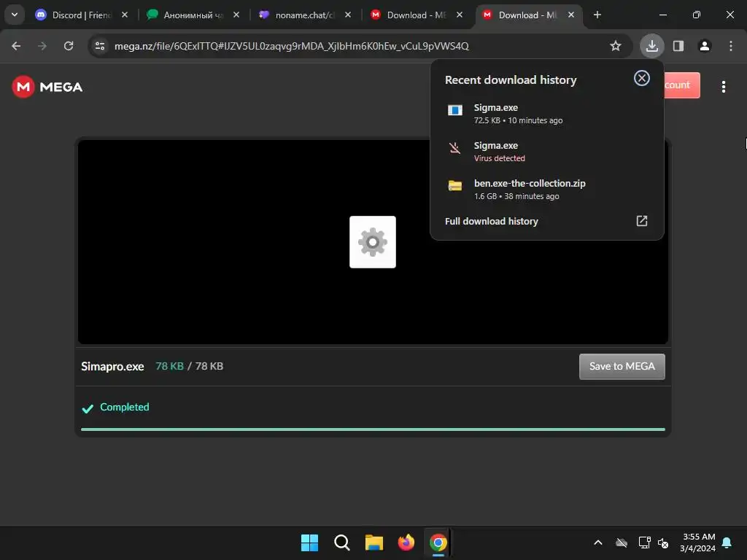Open Windows taskbar search

341,542
